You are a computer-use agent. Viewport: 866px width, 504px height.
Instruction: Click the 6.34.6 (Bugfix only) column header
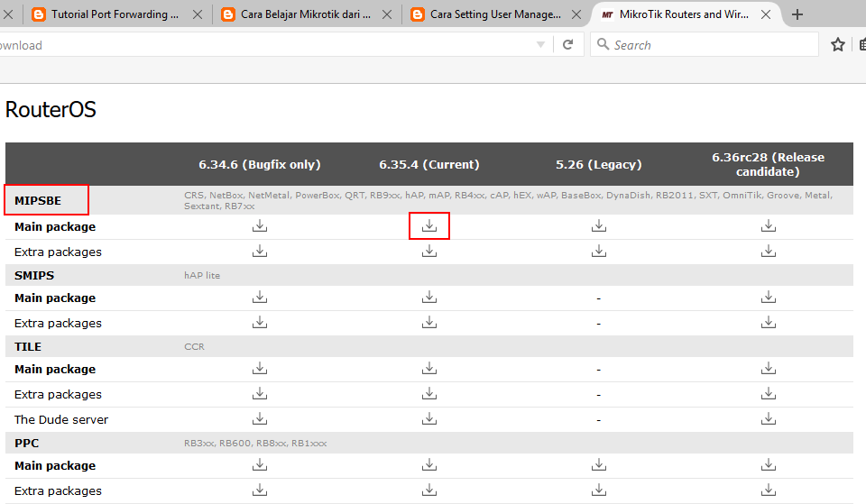click(260, 164)
